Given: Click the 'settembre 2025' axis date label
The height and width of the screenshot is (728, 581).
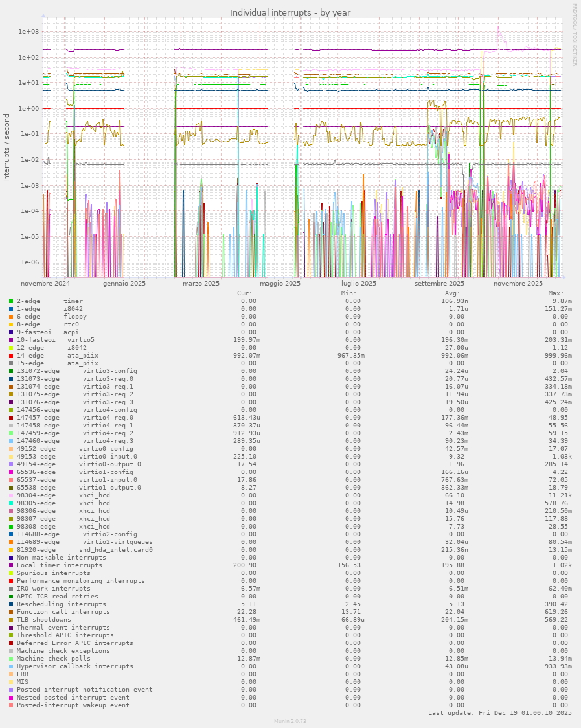Looking at the screenshot, I should coord(439,284).
